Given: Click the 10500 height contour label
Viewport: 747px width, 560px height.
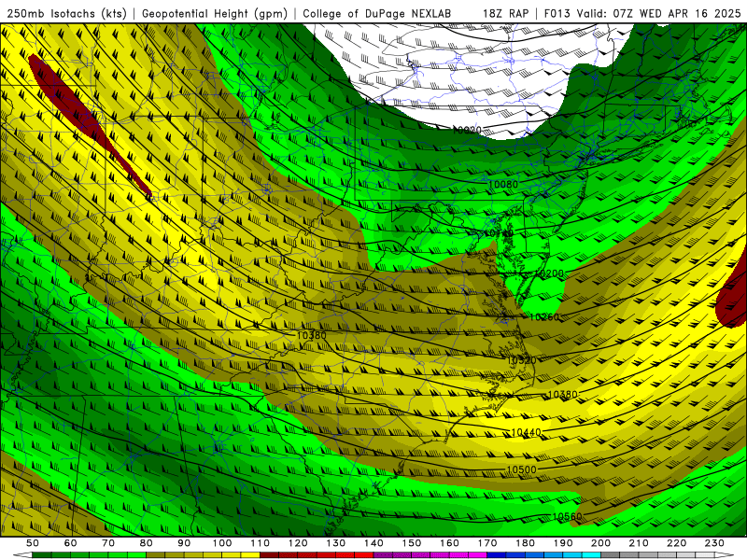Looking at the screenshot, I should pos(521,469).
